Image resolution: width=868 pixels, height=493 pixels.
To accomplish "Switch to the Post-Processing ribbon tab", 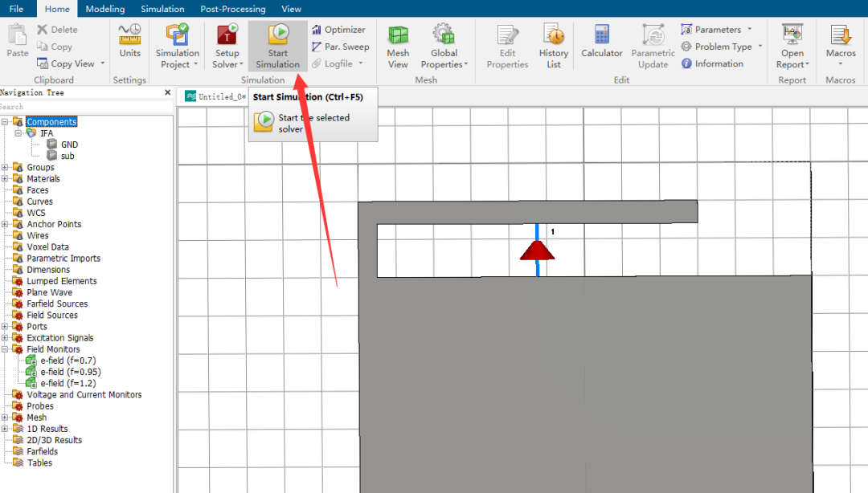I will tap(233, 9).
